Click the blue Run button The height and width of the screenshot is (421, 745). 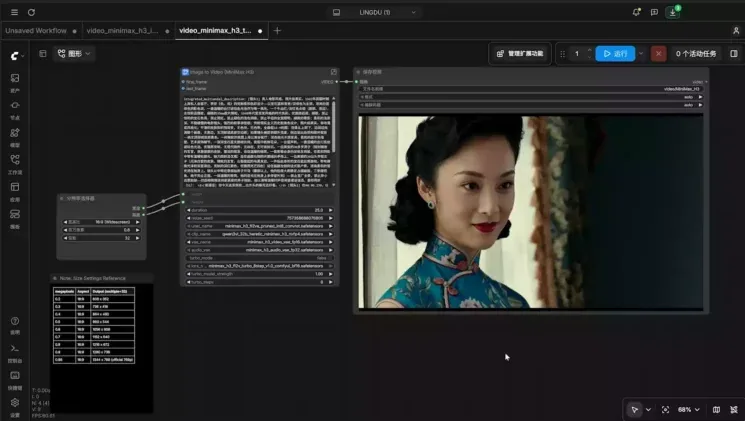(615, 54)
